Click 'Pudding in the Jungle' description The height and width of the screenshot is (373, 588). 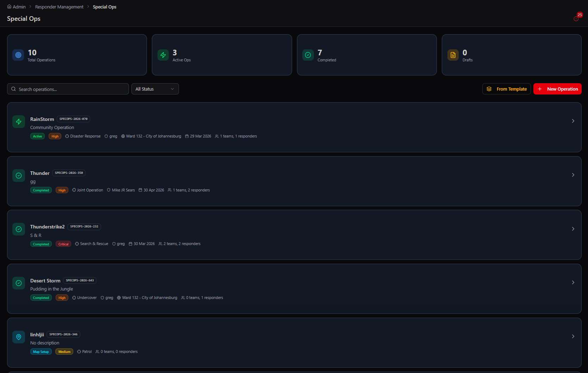(52, 289)
